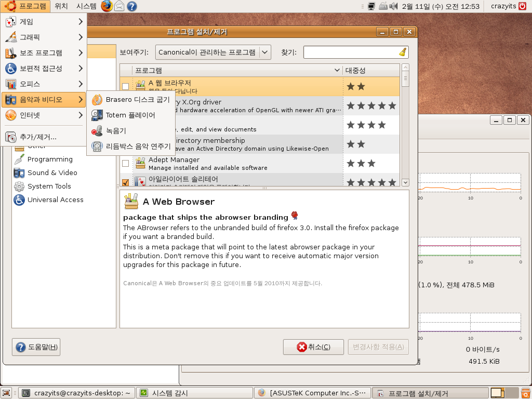Select the 'irectory membership' row
Viewport: 532px width, 399px height.
pyautogui.click(x=259, y=144)
